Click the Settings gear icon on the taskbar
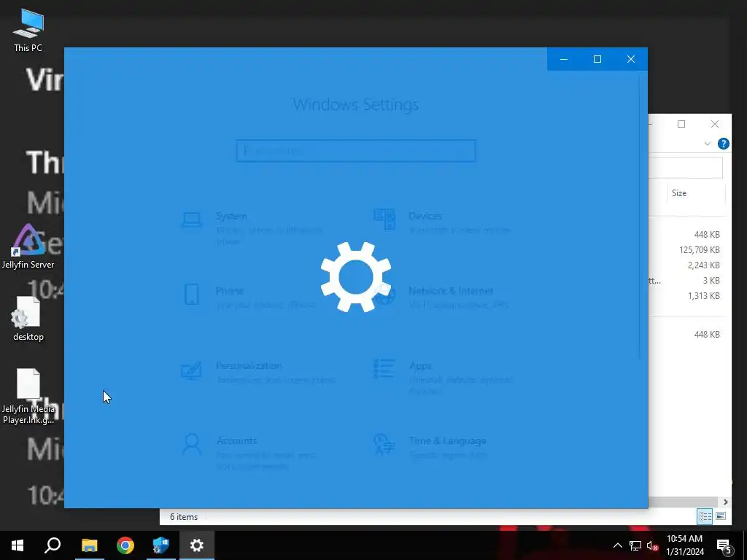The width and height of the screenshot is (747, 560). 197,545
